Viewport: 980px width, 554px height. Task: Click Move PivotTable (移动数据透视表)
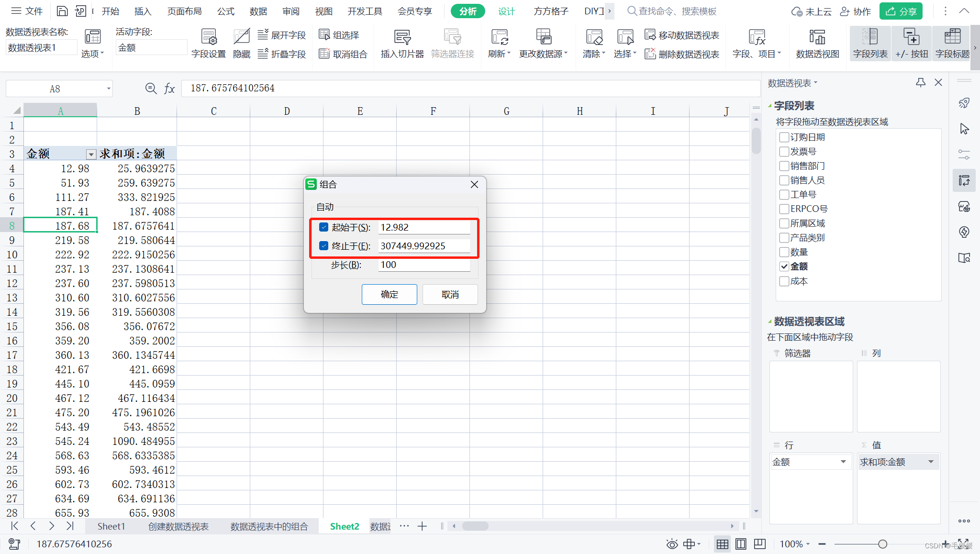click(x=681, y=35)
